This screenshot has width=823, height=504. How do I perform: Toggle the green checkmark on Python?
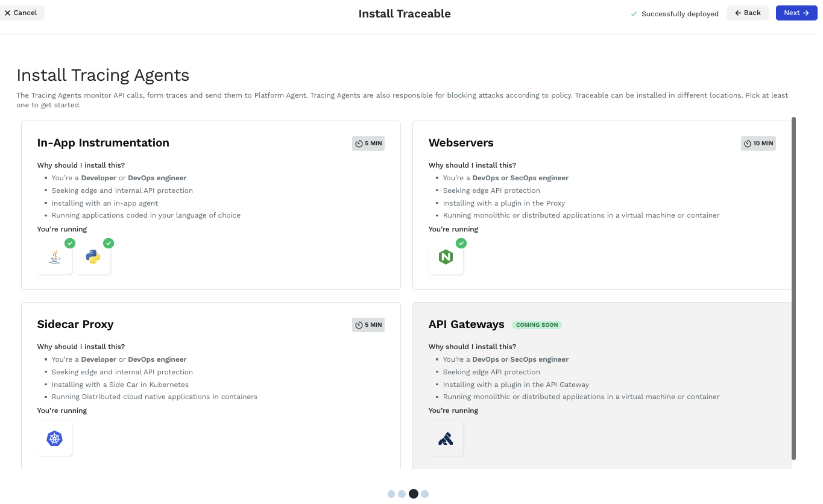[109, 243]
